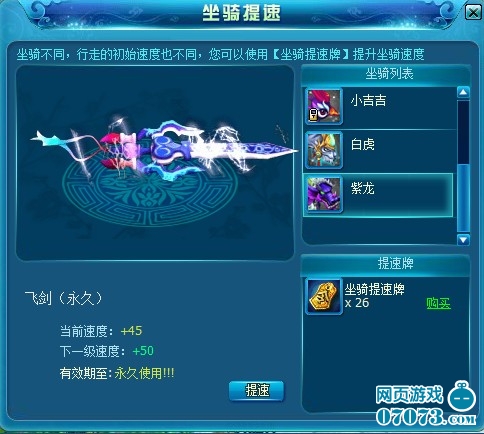Select the 紫龙 mount list entry
Image resolution: width=484 pixels, height=434 pixels.
click(378, 195)
